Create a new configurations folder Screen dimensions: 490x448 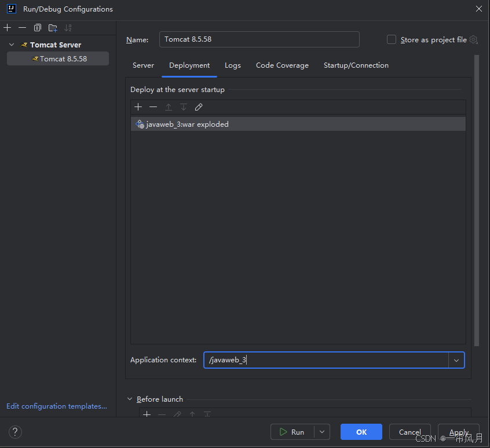click(x=53, y=28)
